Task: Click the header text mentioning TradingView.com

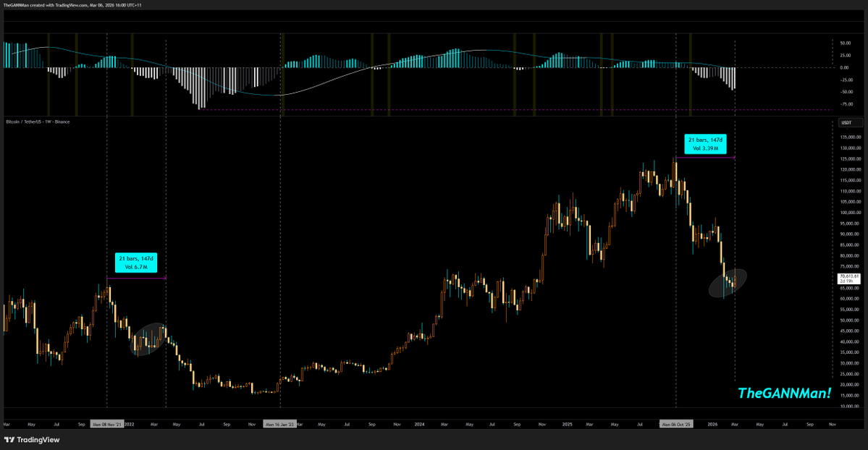Action: (72, 5)
